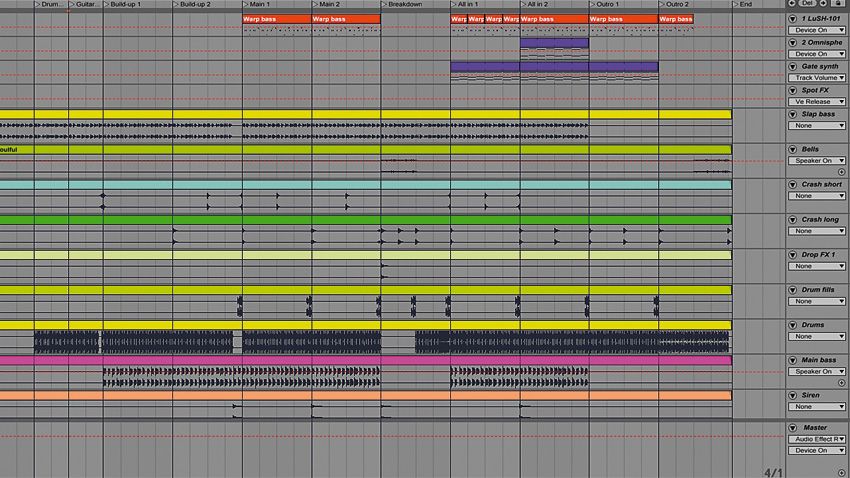Jump to next locator arrow button
This screenshot has height=478, width=850.
[823, 3]
